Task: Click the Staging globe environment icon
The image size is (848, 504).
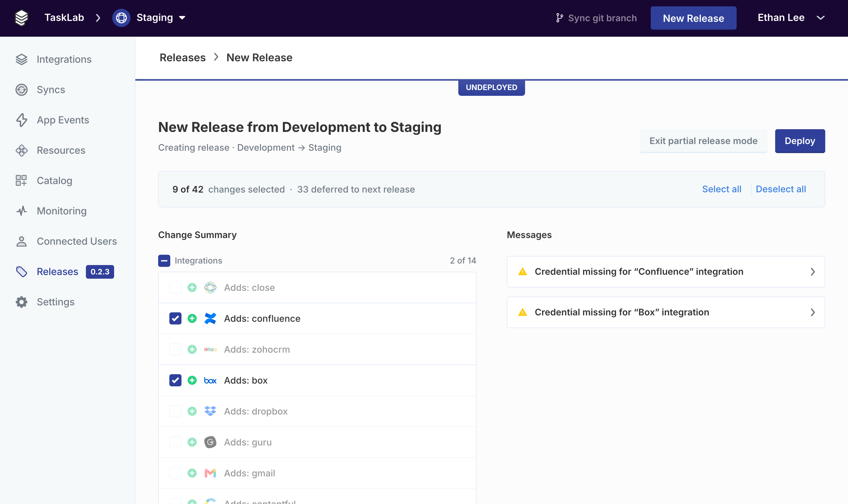Action: coord(121,18)
